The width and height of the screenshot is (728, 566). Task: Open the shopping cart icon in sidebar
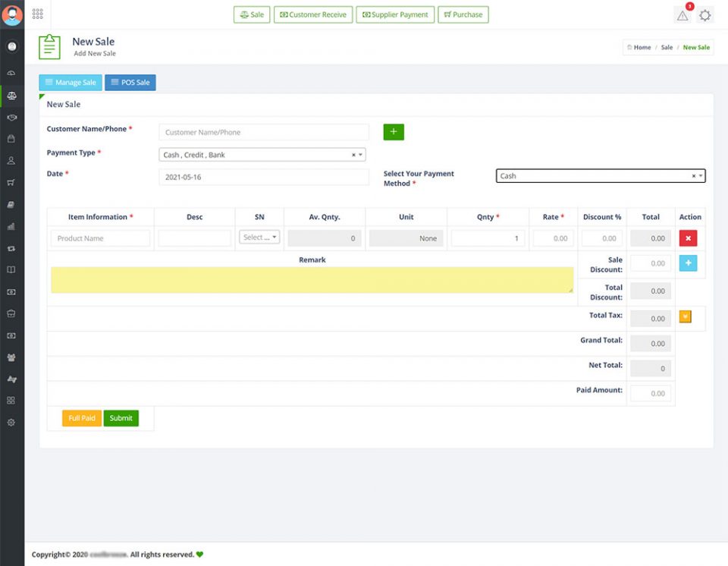(11, 183)
